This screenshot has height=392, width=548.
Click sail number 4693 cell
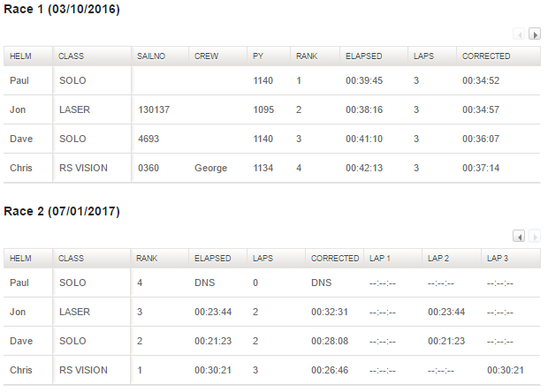click(150, 139)
